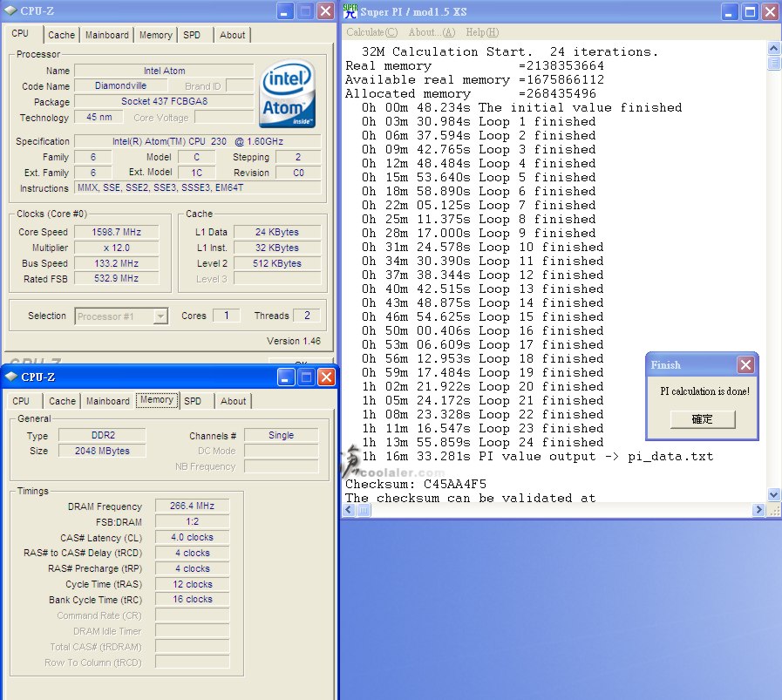782x700 pixels.
Task: Click the MMX, SSE instructions field
Action: (x=198, y=187)
